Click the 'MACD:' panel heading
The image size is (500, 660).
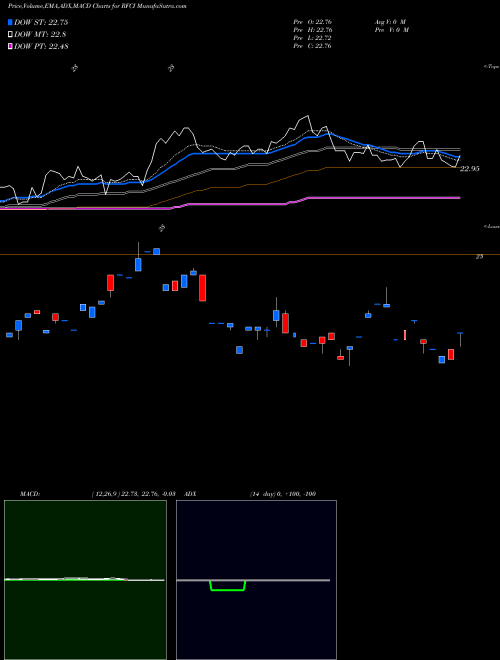(x=30, y=494)
